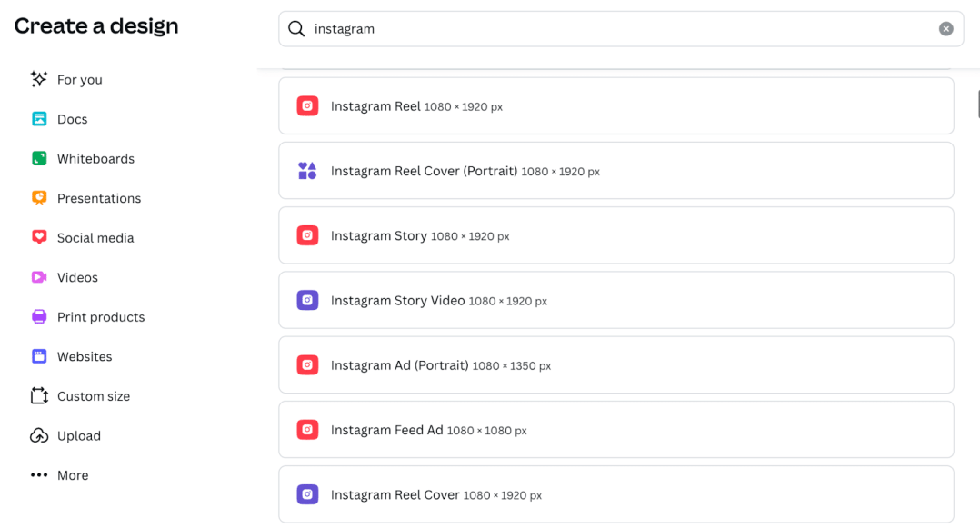Image resolution: width=980 pixels, height=528 pixels.
Task: Click the Websites browser icon
Action: click(x=39, y=356)
